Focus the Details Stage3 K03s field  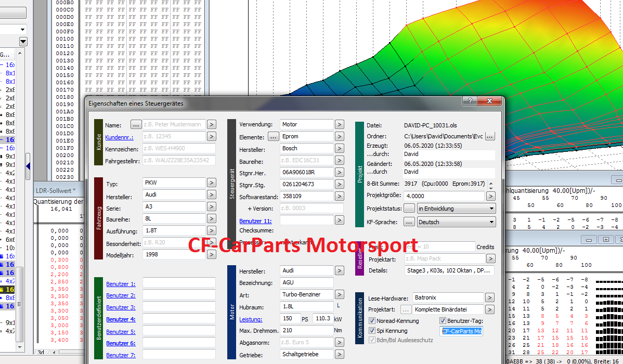[450, 270]
